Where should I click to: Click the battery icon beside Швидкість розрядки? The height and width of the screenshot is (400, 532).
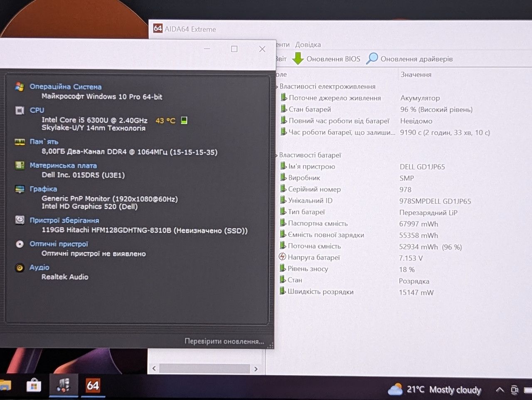(x=282, y=291)
